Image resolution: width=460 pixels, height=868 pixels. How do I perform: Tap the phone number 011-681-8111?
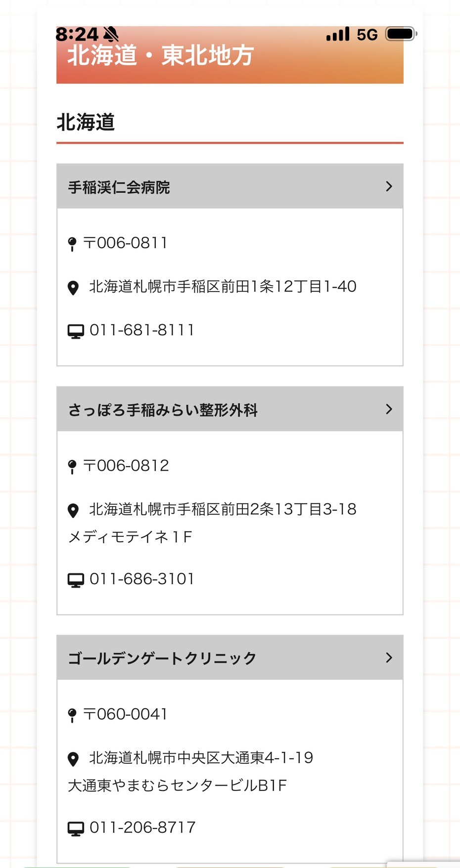142,330
